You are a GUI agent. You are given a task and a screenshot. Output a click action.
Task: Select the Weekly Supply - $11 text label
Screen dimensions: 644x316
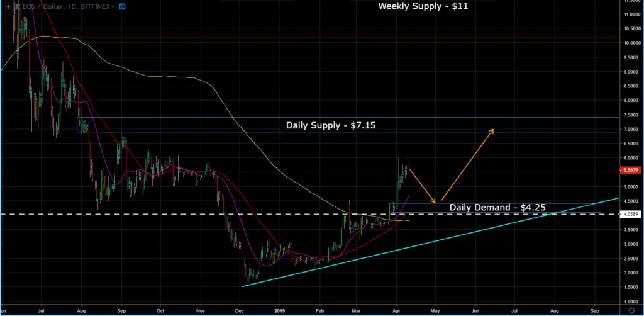point(423,7)
